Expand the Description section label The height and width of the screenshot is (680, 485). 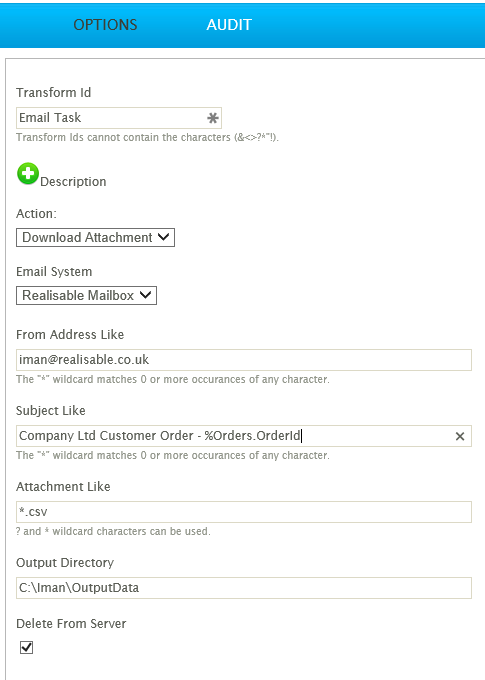[73, 182]
